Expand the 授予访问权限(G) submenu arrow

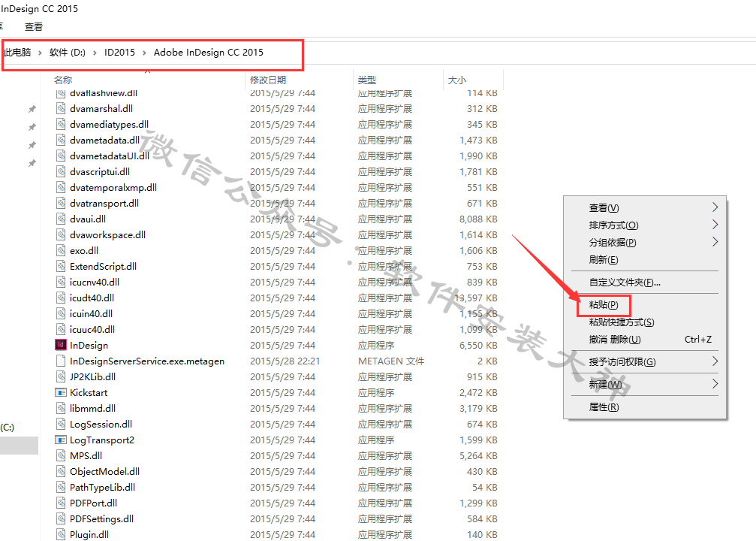click(x=715, y=361)
